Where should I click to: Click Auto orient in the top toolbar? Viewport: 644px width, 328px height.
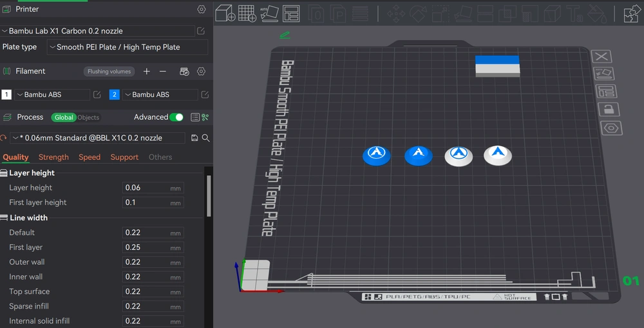(269, 13)
